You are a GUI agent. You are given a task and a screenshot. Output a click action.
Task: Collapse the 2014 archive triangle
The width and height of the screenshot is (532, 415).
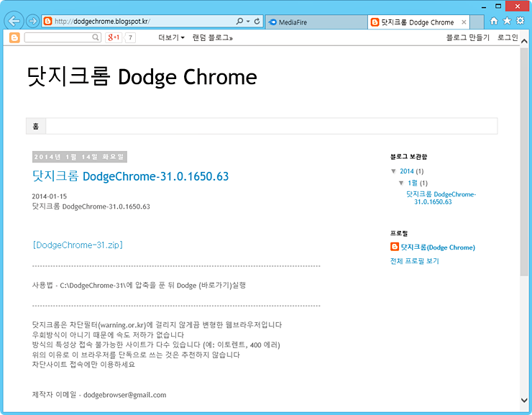tap(393, 171)
